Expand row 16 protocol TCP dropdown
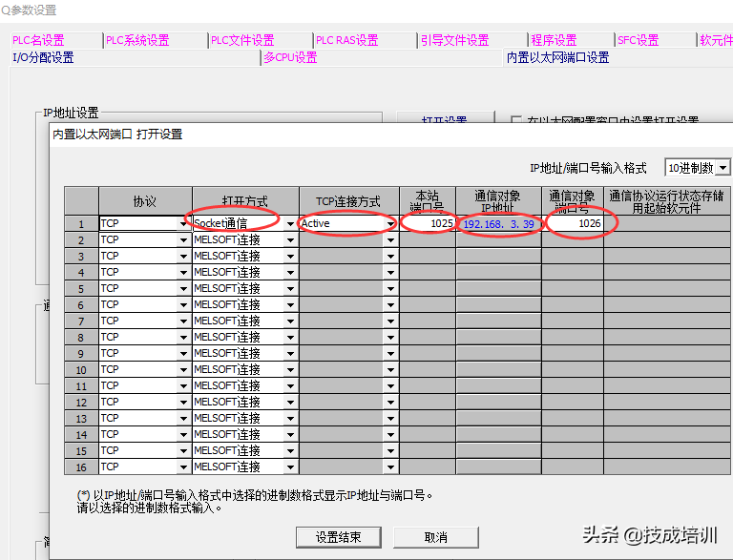The image size is (733, 560). click(x=183, y=467)
